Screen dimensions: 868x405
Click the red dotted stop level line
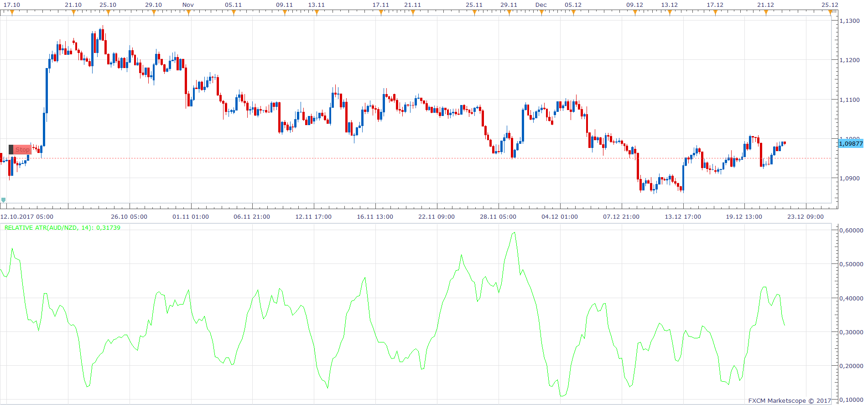coord(415,158)
